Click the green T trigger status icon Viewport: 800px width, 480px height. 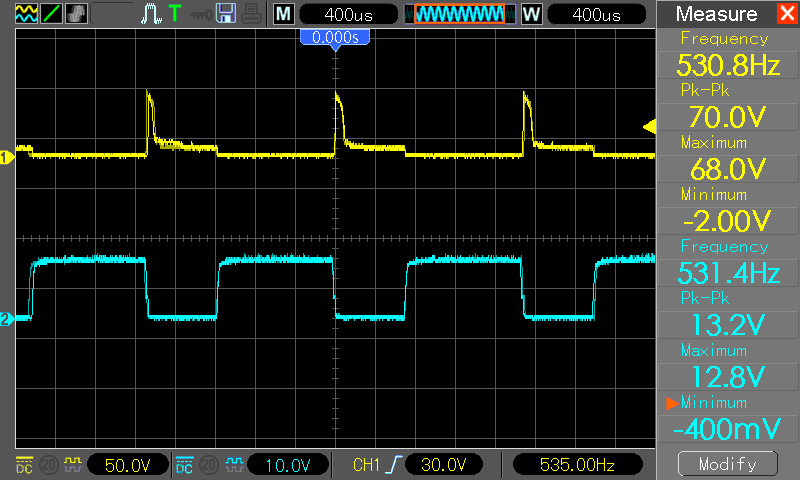[x=175, y=13]
